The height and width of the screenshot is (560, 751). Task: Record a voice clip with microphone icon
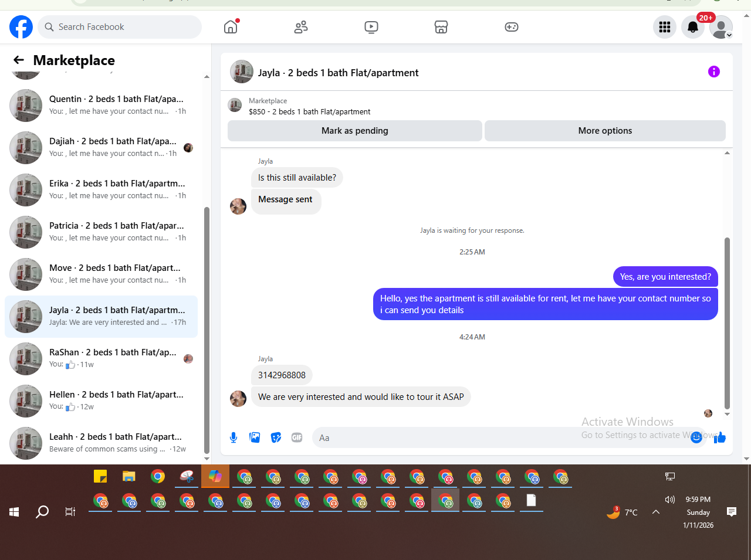(234, 437)
